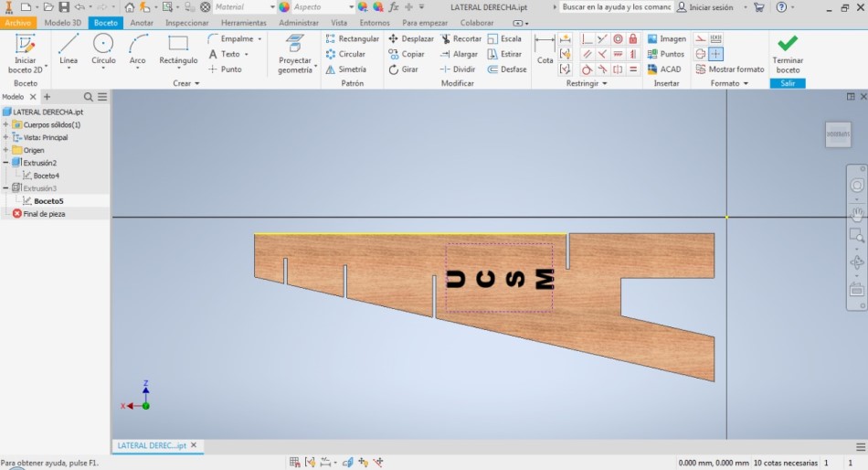Select the Línea drawing tool

tap(69, 50)
